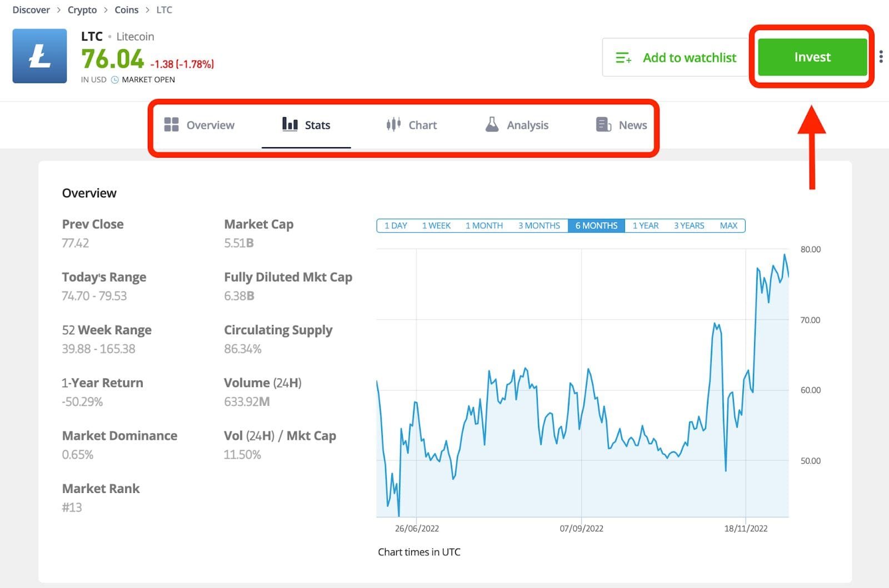
Task: Click the add-to-watchlist list icon
Action: [623, 58]
